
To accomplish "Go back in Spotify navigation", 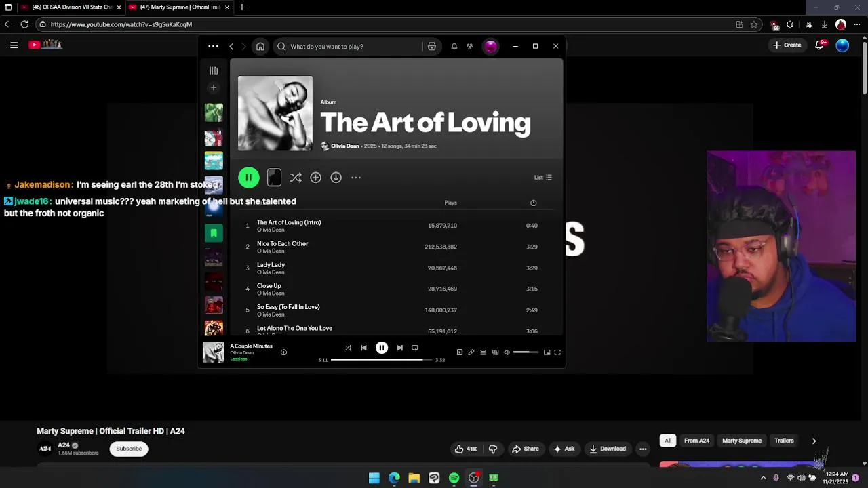I will click(x=231, y=47).
